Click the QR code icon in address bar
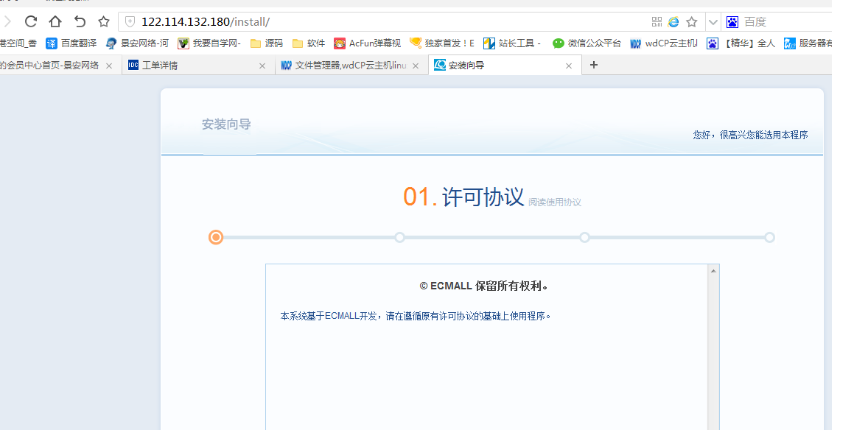Image resolution: width=868 pixels, height=430 pixels. (x=657, y=22)
